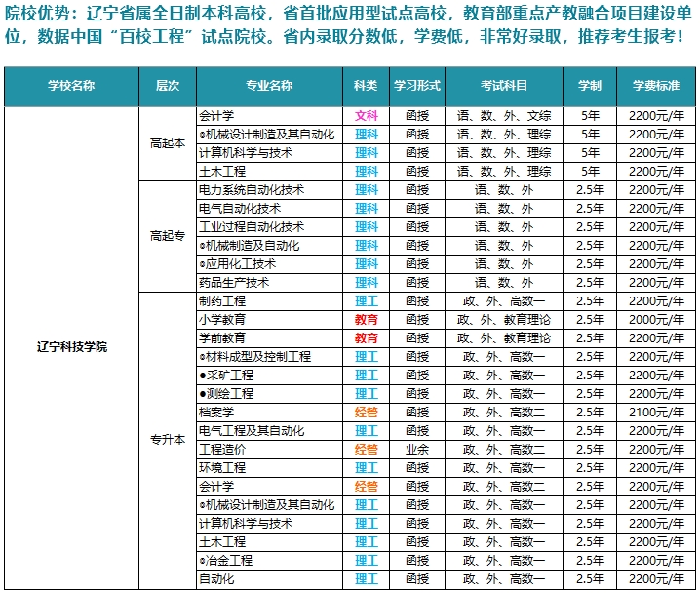
Task: Click exam subjects cell in 小学教育 row
Action: click(x=504, y=320)
